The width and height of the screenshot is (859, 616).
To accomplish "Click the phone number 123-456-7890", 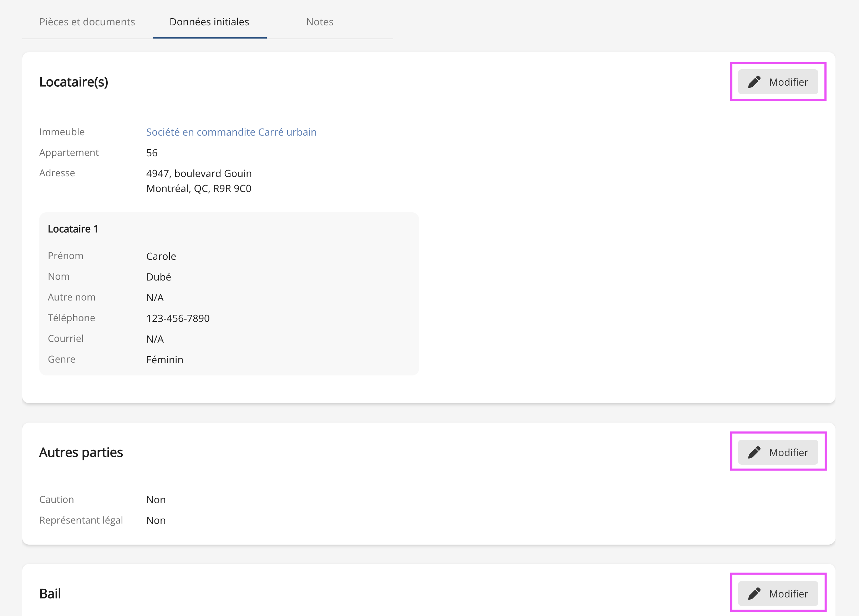I will pyautogui.click(x=178, y=318).
